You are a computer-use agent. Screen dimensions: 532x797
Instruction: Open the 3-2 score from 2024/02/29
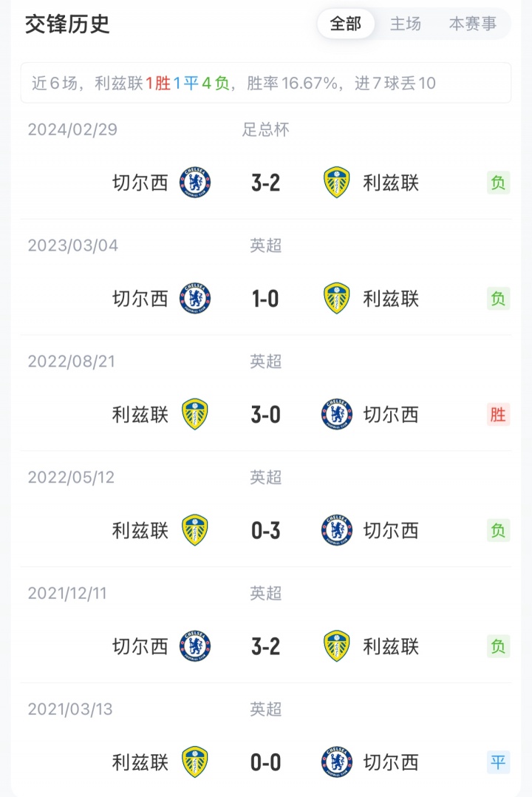(x=266, y=183)
